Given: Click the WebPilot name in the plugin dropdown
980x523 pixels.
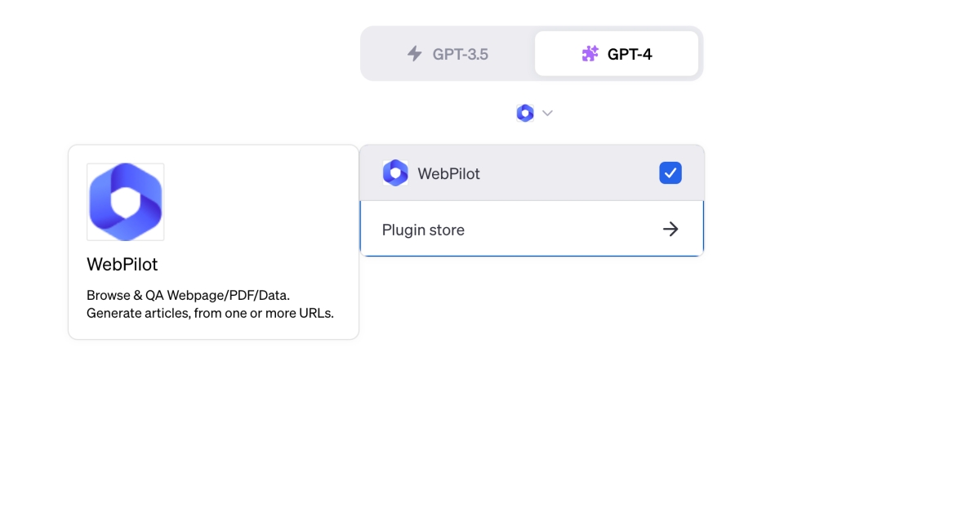Looking at the screenshot, I should point(448,173).
